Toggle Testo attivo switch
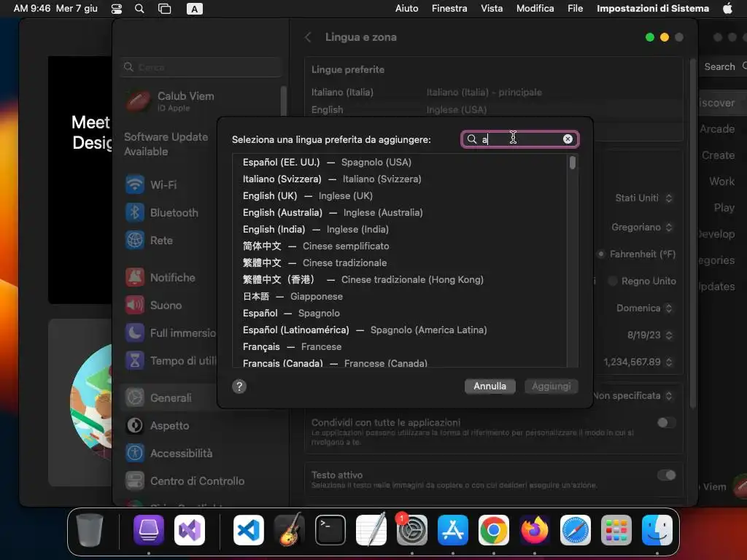This screenshot has height=560, width=747. [666, 475]
